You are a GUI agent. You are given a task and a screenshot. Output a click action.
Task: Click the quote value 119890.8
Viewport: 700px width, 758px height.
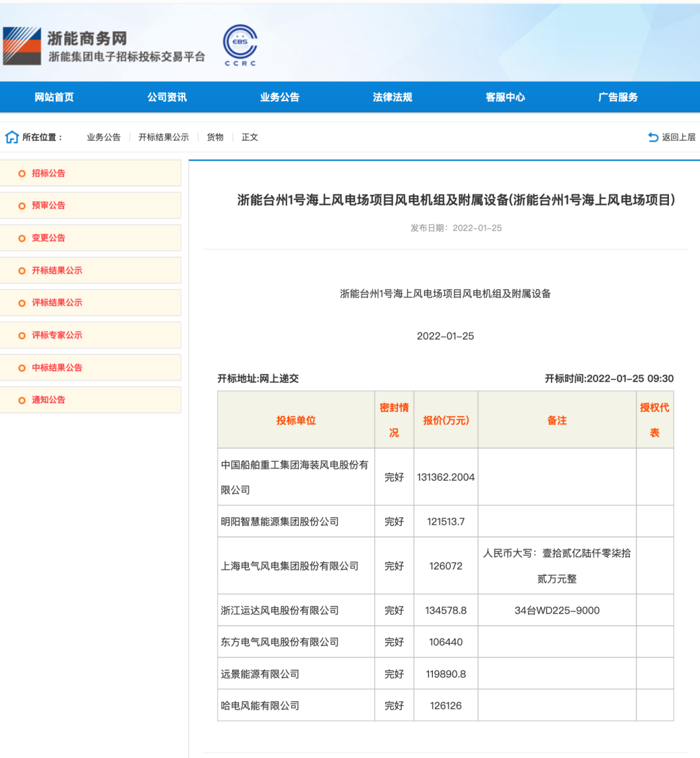[446, 674]
